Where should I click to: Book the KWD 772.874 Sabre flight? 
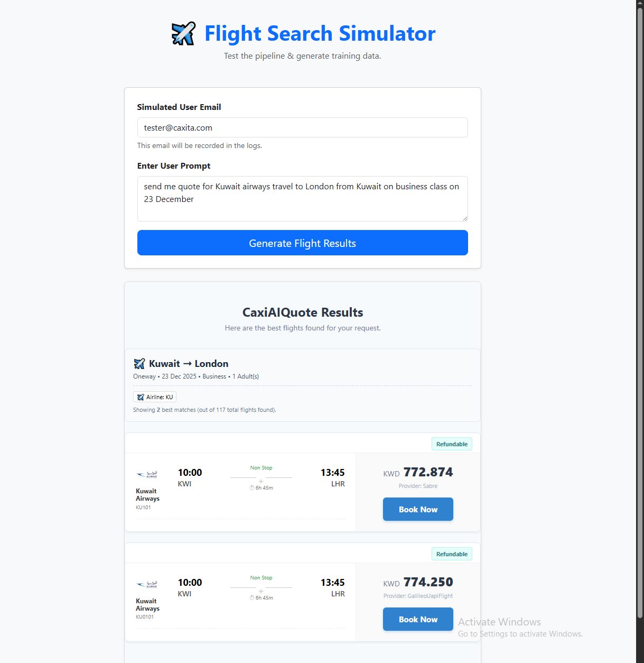pos(418,509)
